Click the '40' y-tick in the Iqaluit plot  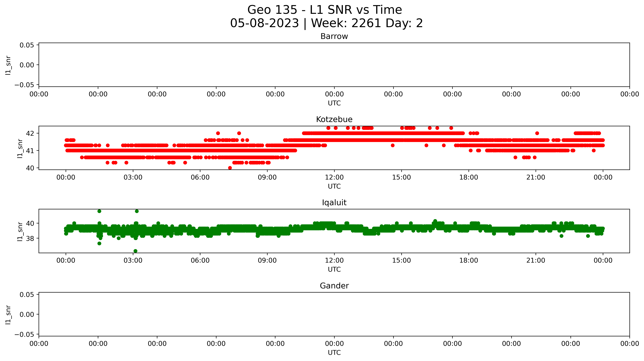click(x=30, y=223)
